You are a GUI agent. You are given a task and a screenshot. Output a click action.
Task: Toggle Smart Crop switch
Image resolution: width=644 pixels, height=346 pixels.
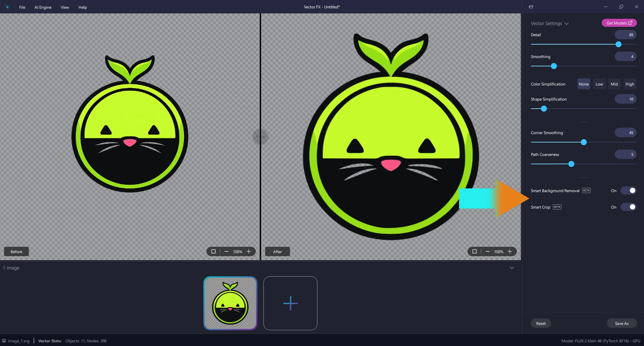[629, 207]
